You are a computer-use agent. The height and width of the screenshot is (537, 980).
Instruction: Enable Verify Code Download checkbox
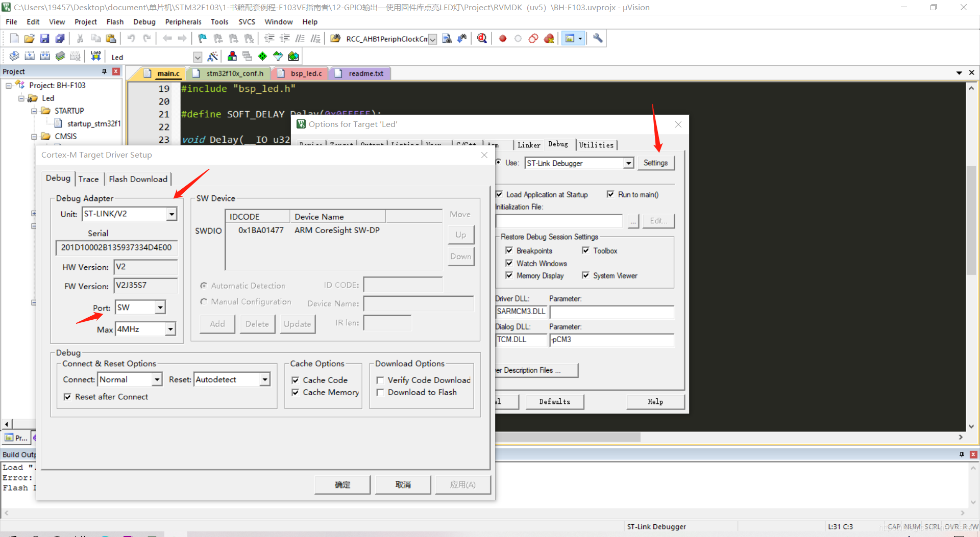pos(380,380)
